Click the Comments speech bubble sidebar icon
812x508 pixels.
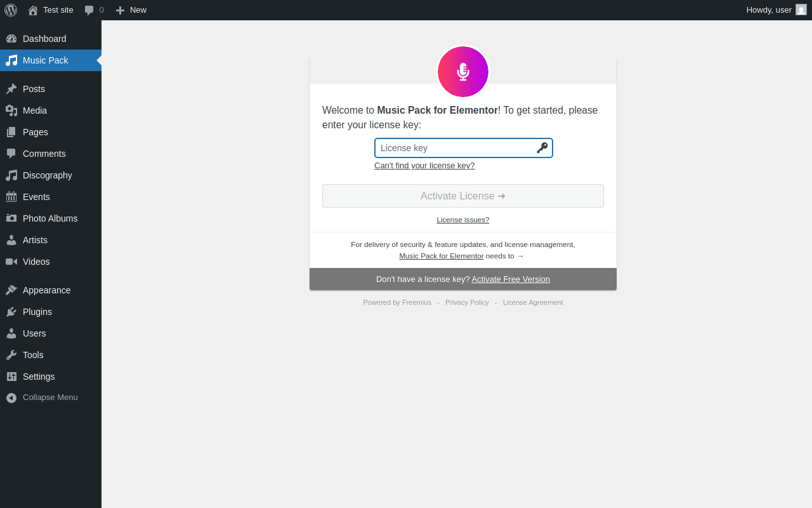coord(11,154)
